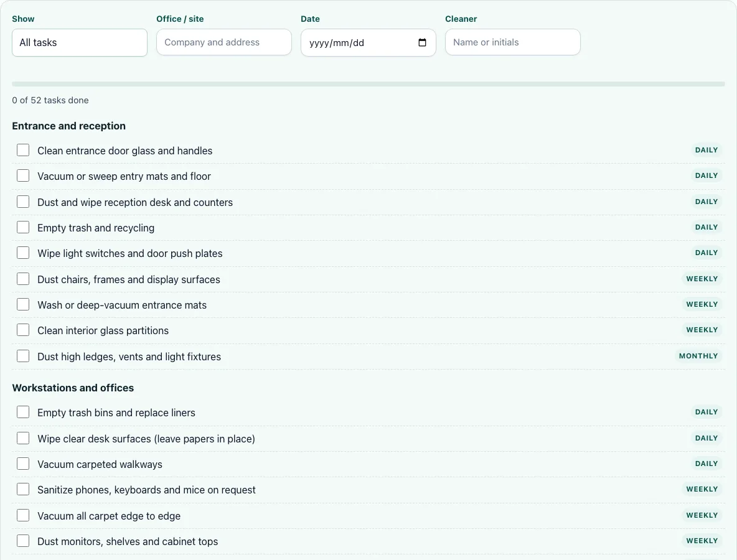Check 'Vacuum or sweep entry mats and floor'
The width and height of the screenshot is (737, 560).
coord(23,175)
